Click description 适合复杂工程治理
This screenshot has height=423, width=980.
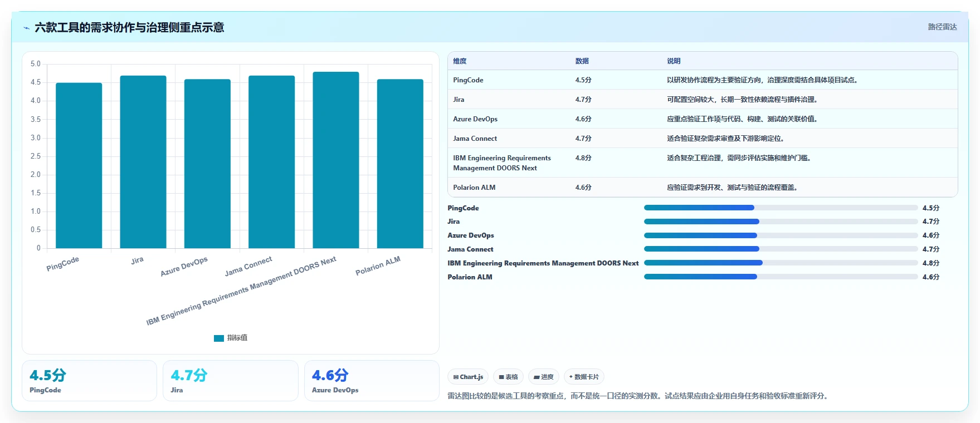click(740, 158)
